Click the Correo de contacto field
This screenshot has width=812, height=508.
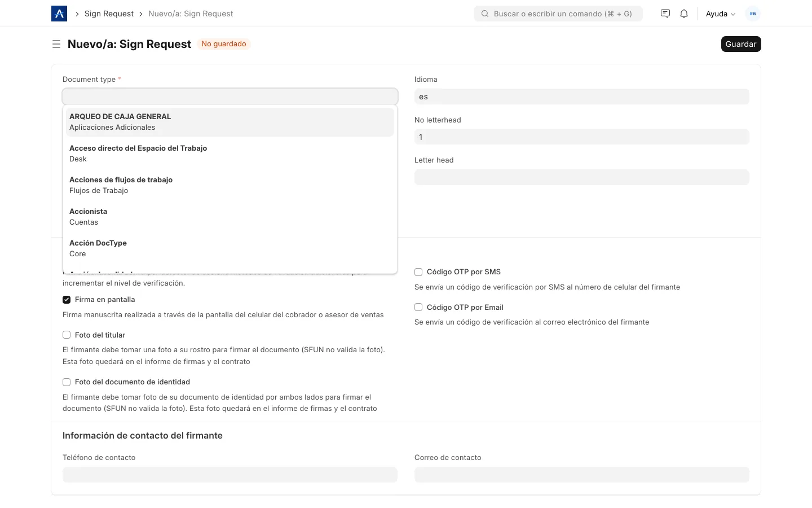point(582,475)
